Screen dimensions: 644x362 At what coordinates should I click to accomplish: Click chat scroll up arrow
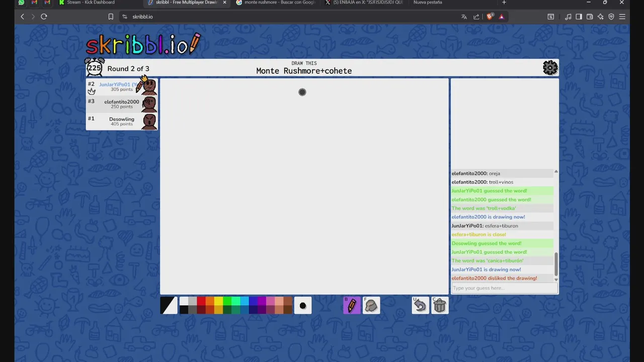[556, 172]
